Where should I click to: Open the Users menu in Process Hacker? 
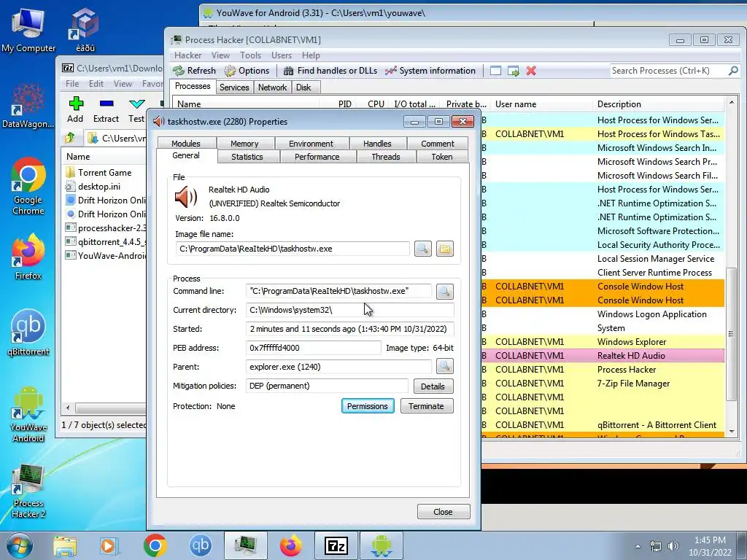(x=282, y=55)
